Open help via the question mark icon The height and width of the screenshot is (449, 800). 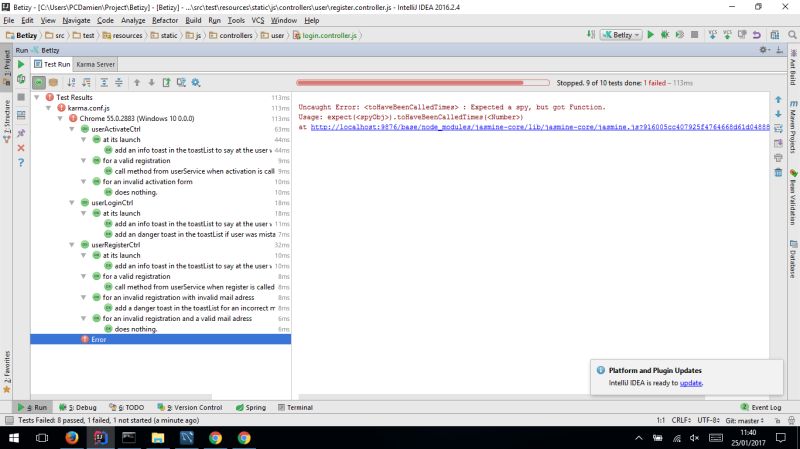21,163
